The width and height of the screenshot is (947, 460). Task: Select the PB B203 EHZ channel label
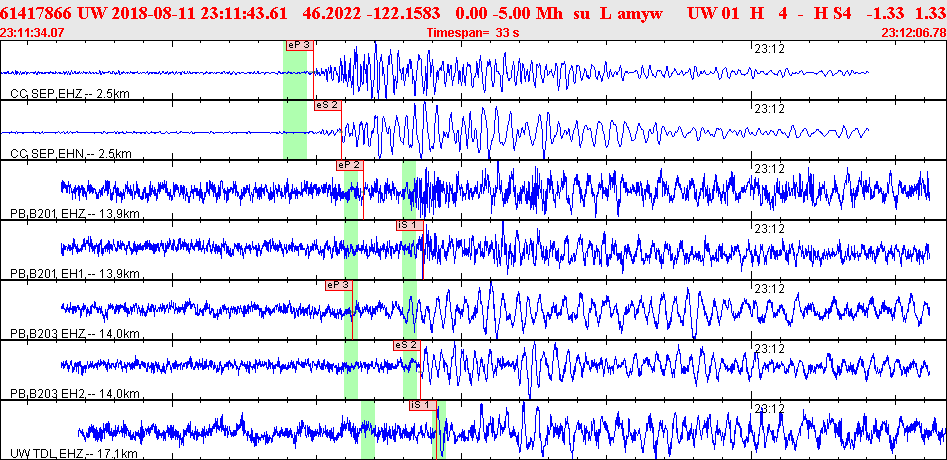click(74, 334)
